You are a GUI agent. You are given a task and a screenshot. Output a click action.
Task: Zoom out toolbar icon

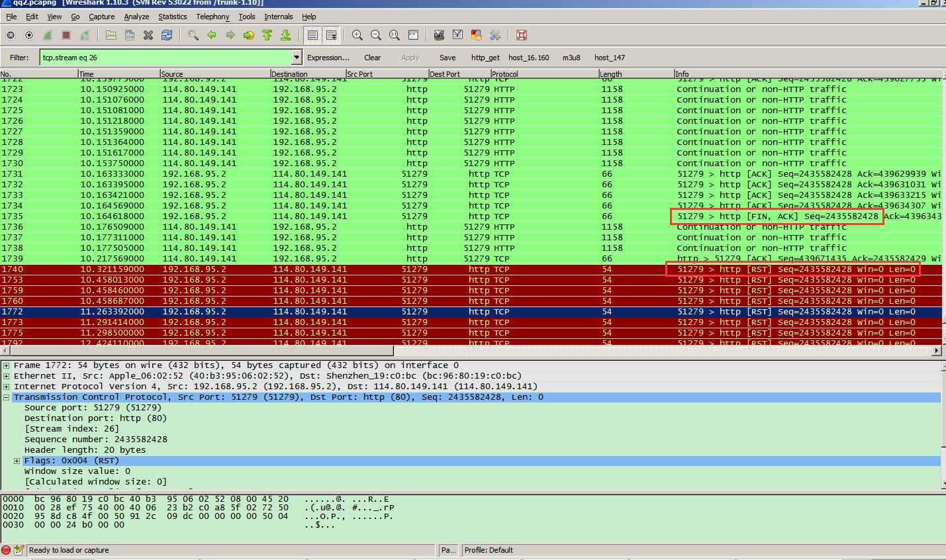click(376, 35)
